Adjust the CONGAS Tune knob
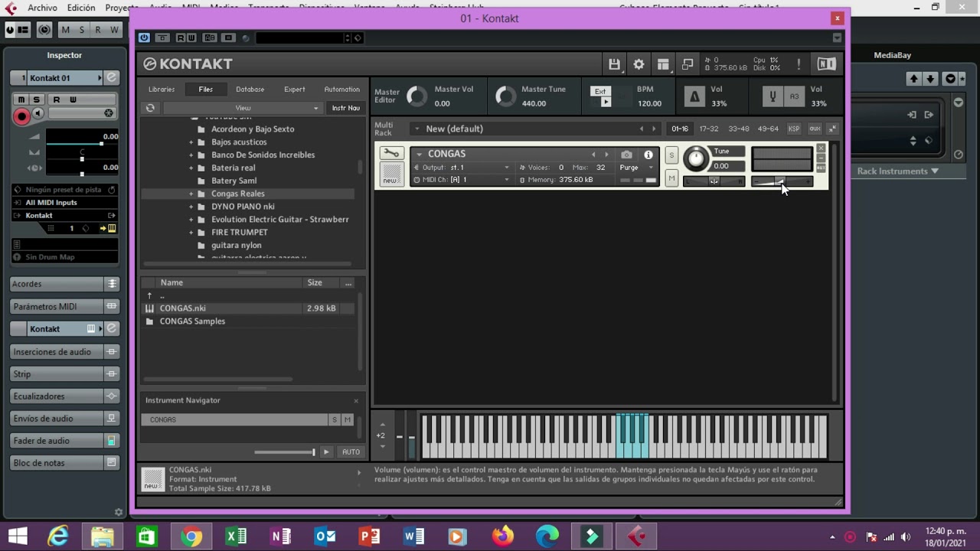Image resolution: width=980 pixels, height=551 pixels. 695,158
